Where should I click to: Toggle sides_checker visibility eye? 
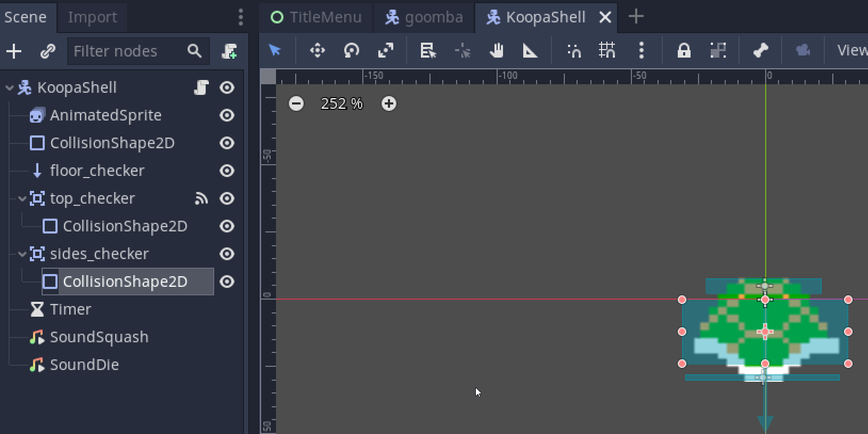(227, 254)
